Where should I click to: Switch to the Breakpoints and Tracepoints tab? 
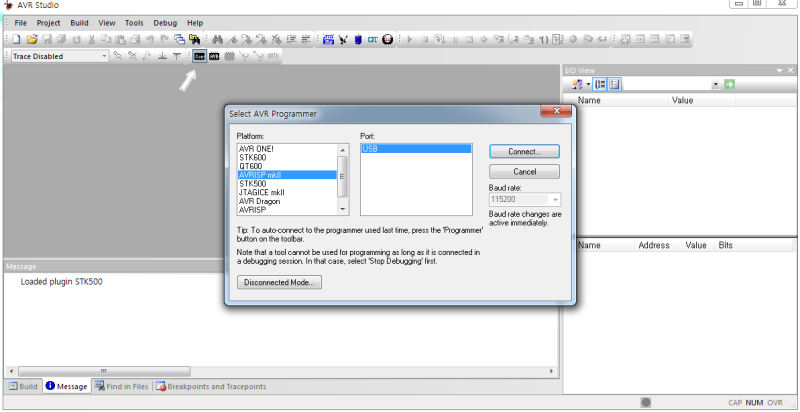click(211, 387)
